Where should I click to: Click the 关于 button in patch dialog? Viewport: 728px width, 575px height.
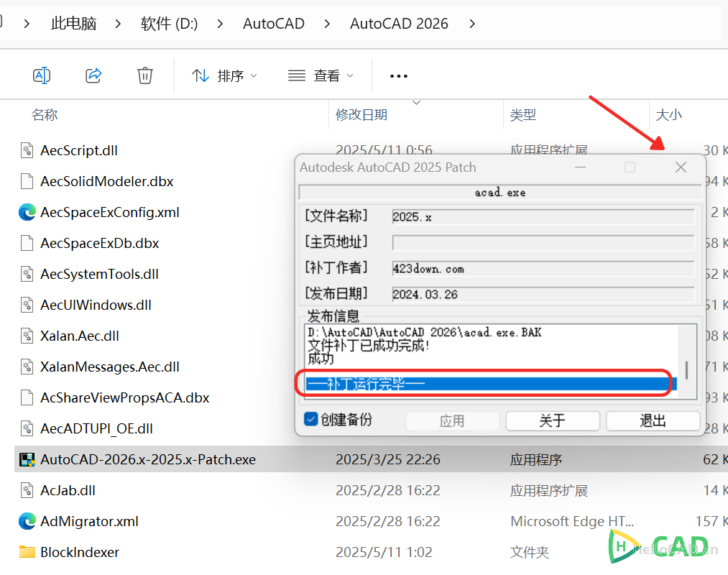point(553,420)
